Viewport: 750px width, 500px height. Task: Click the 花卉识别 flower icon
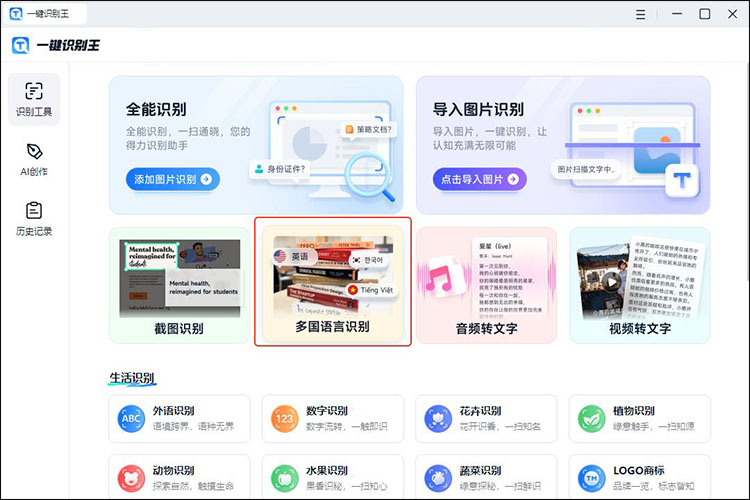click(x=438, y=419)
